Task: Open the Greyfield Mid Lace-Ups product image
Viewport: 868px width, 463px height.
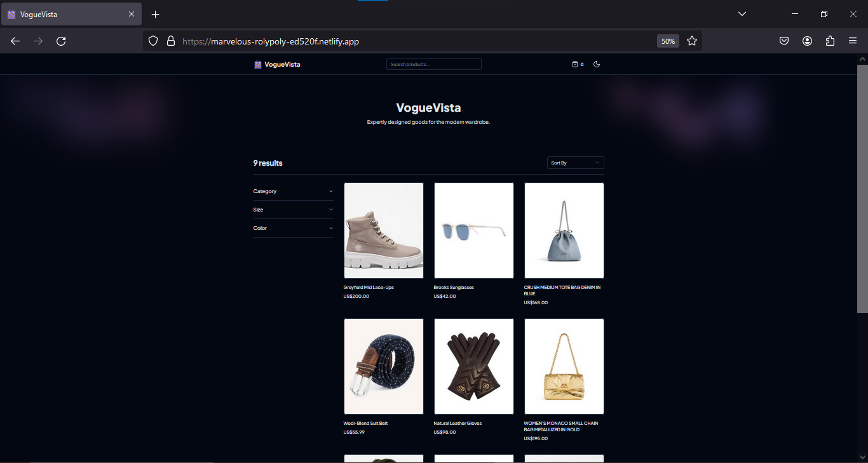Action: tap(384, 231)
